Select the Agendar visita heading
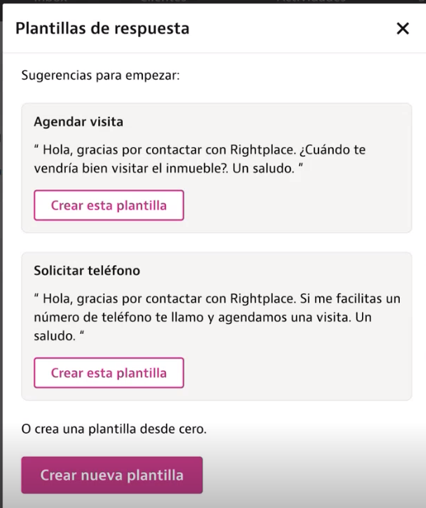 coord(79,122)
